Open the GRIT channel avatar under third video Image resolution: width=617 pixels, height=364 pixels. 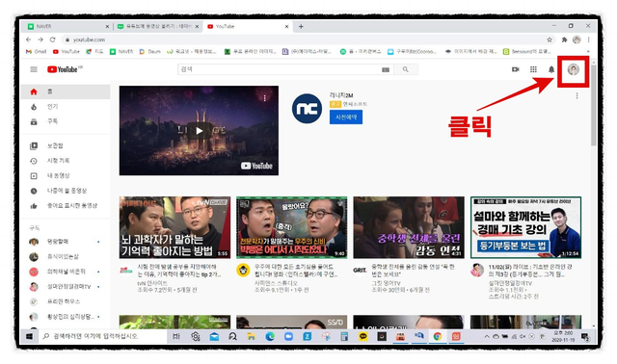pos(360,270)
